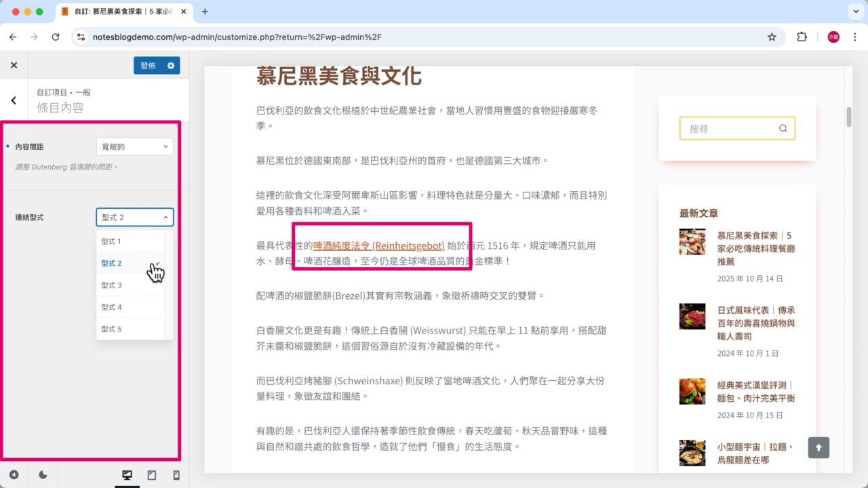Open the 內容間距 spacing dropdown
The image size is (868, 488).
(134, 146)
